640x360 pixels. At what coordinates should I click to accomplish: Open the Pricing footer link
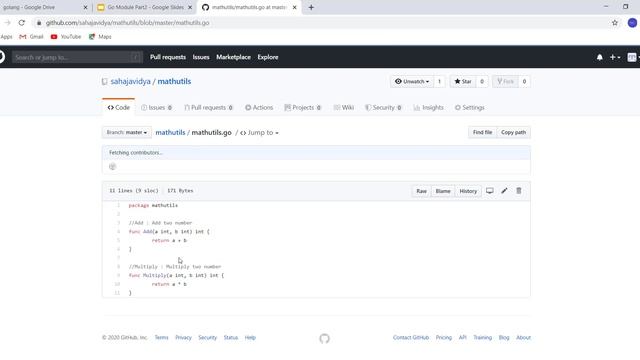click(444, 338)
